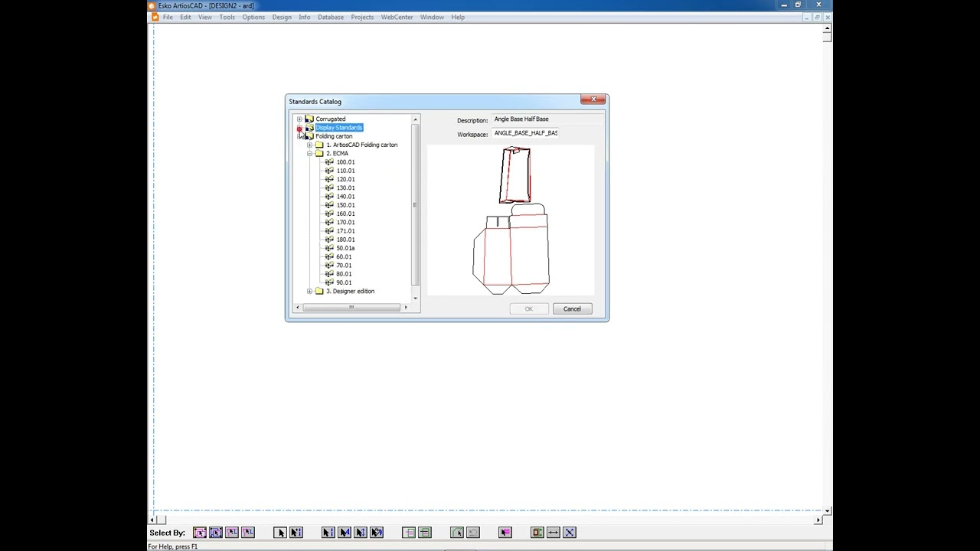Click the tree list scroll up arrow
980x551 pixels.
pos(416,119)
